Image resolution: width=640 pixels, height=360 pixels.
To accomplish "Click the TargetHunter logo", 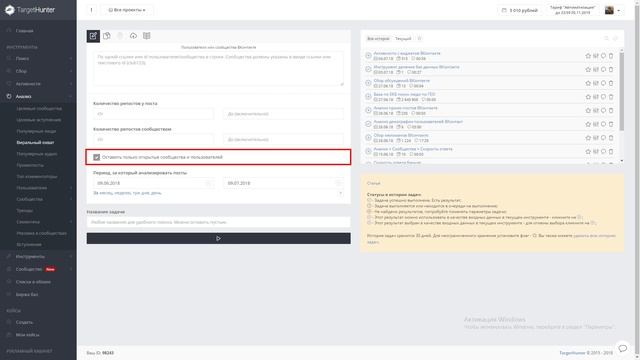I will click(x=30, y=10).
